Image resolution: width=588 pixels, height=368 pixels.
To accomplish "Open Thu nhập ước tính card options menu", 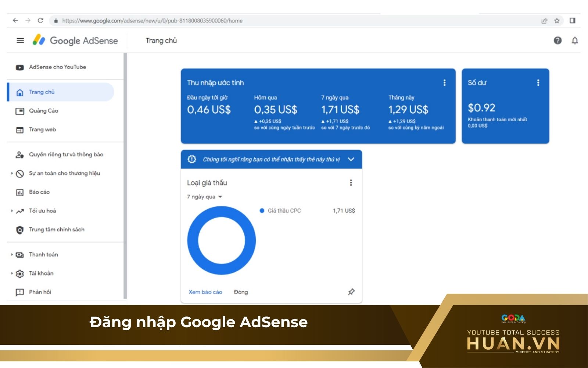I will point(444,83).
